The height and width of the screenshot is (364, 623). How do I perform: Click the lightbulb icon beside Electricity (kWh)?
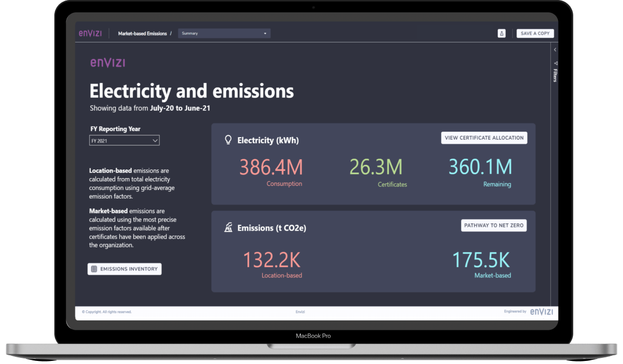[229, 140]
